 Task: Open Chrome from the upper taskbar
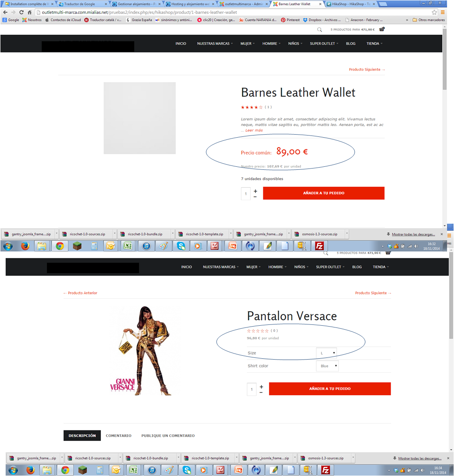click(60, 246)
